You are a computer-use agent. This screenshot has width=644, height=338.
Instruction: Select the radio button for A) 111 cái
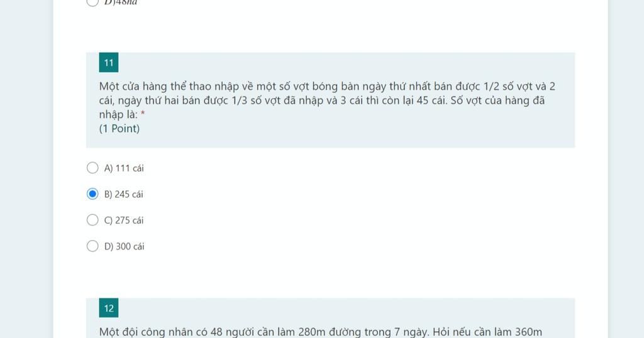tap(92, 168)
